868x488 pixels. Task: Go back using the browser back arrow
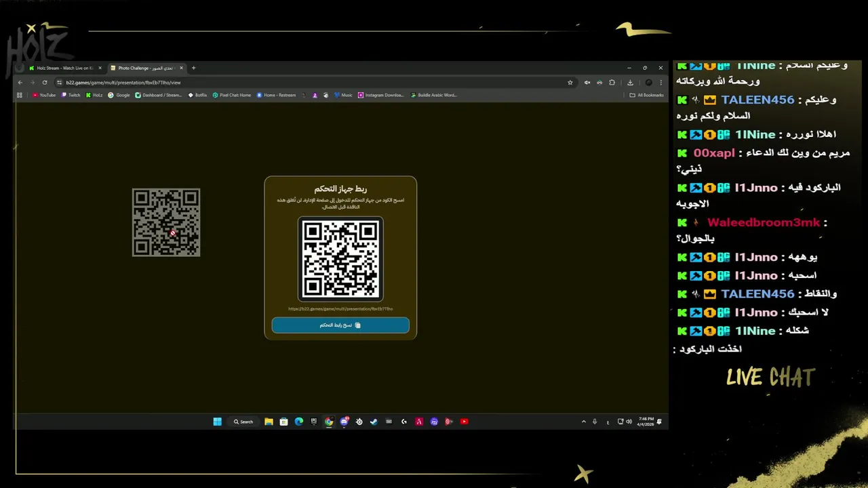(20, 83)
